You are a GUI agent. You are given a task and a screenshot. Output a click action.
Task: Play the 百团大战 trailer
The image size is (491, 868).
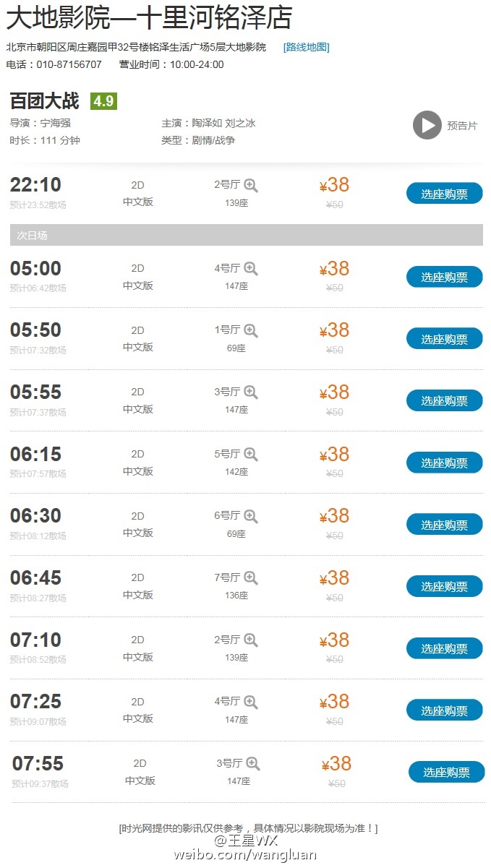click(x=427, y=125)
